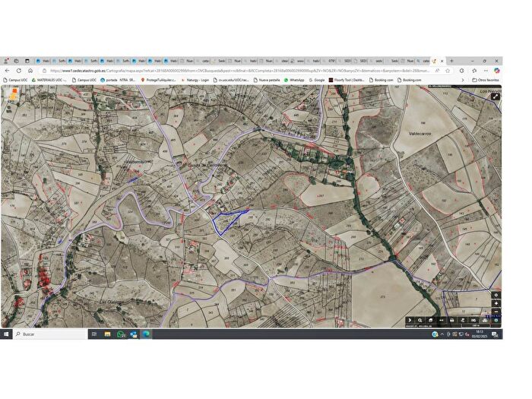Open the map layers tool
This screenshot has height=399, width=532.
pyautogui.click(x=431, y=320)
